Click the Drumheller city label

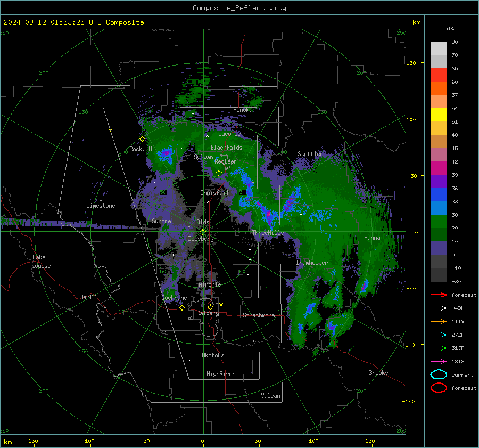pyautogui.click(x=312, y=263)
